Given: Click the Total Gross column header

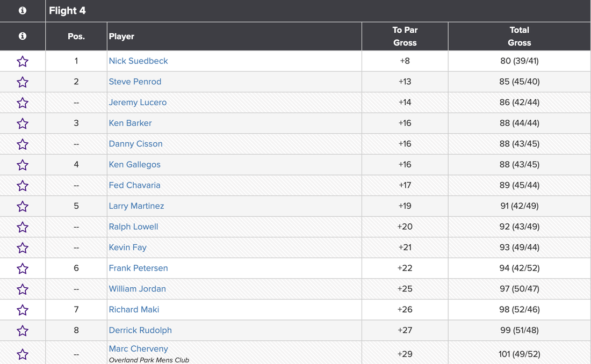Looking at the screenshot, I should (519, 37).
